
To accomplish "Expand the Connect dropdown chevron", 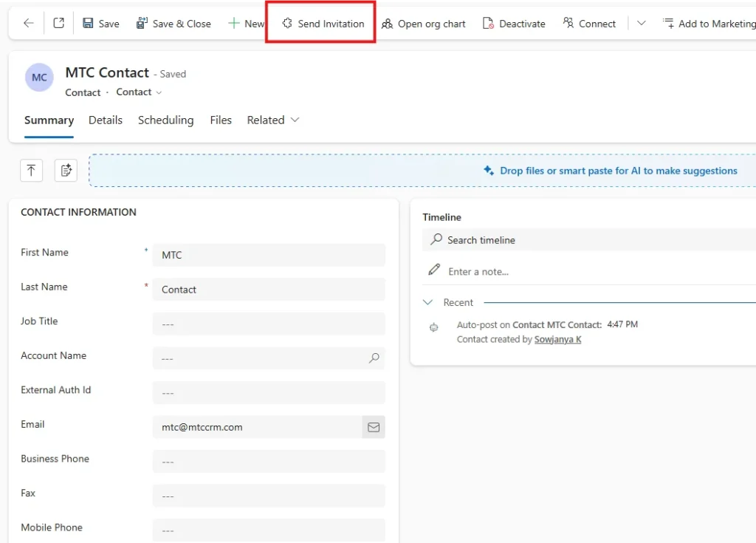I will coord(641,23).
